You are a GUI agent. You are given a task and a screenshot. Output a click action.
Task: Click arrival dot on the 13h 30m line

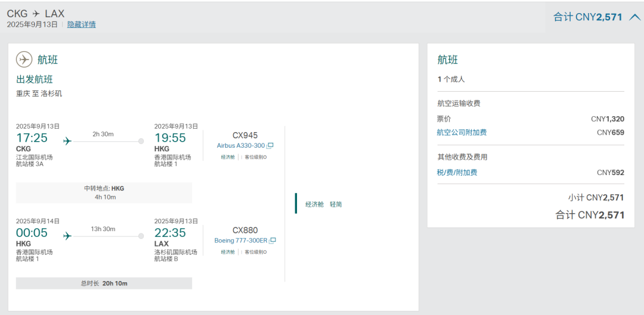coord(141,236)
